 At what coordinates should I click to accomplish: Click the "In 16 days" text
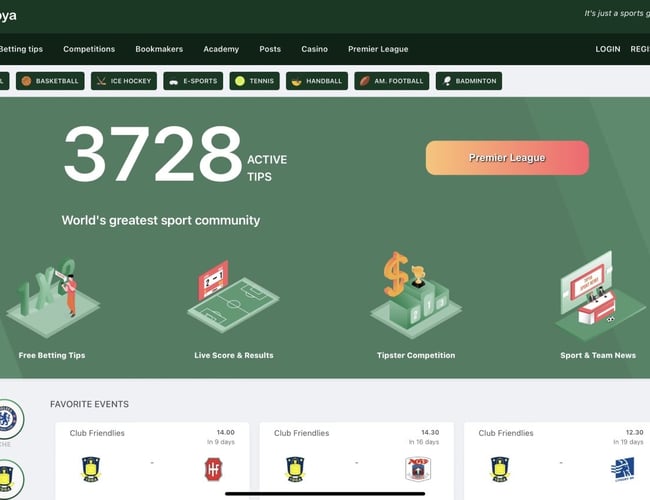pyautogui.click(x=424, y=442)
